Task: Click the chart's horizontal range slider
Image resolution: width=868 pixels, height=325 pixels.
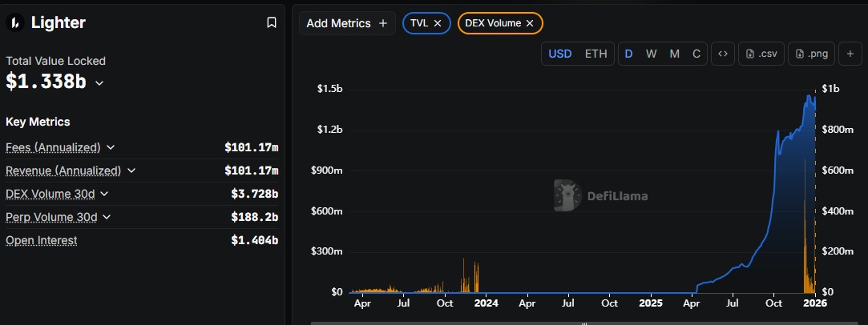Action: click(x=583, y=323)
